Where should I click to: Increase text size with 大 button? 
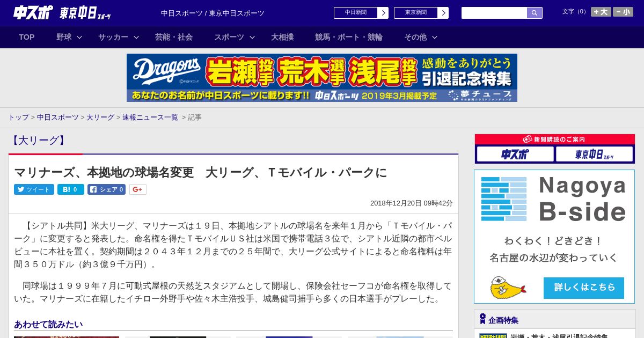pyautogui.click(x=601, y=12)
